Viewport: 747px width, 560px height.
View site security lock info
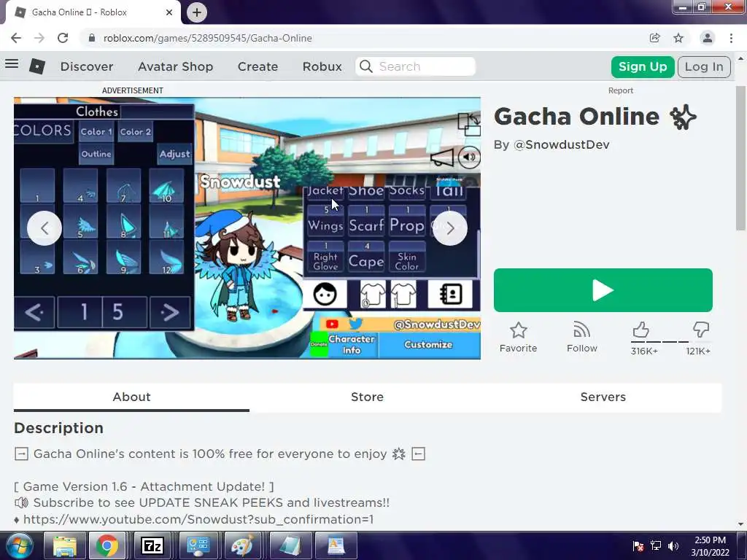click(92, 38)
